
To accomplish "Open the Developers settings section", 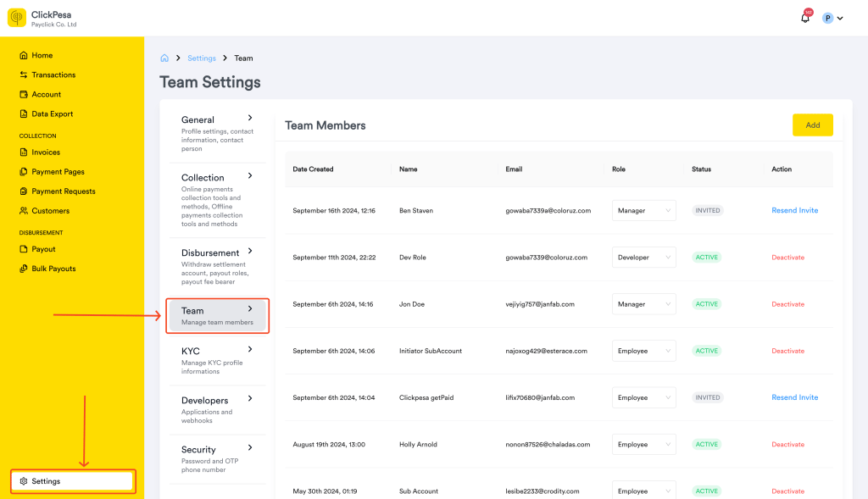I will point(217,410).
